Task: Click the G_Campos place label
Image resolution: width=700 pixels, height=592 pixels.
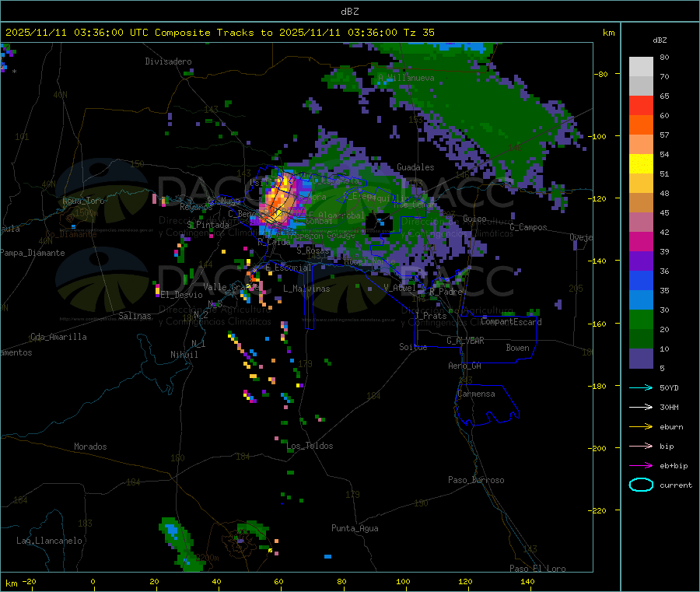Action: (529, 227)
